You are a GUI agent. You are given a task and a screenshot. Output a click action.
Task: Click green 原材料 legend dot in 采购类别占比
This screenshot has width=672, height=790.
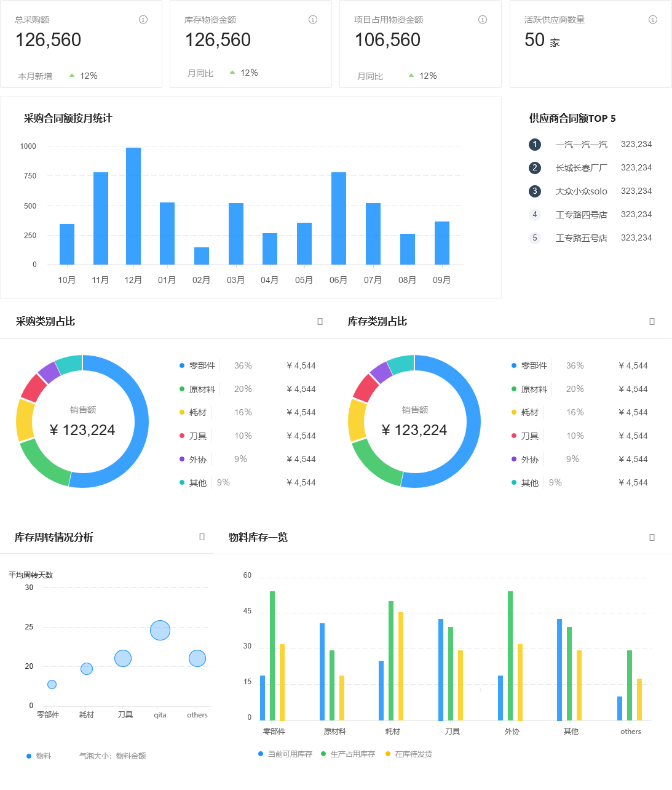pyautogui.click(x=182, y=389)
